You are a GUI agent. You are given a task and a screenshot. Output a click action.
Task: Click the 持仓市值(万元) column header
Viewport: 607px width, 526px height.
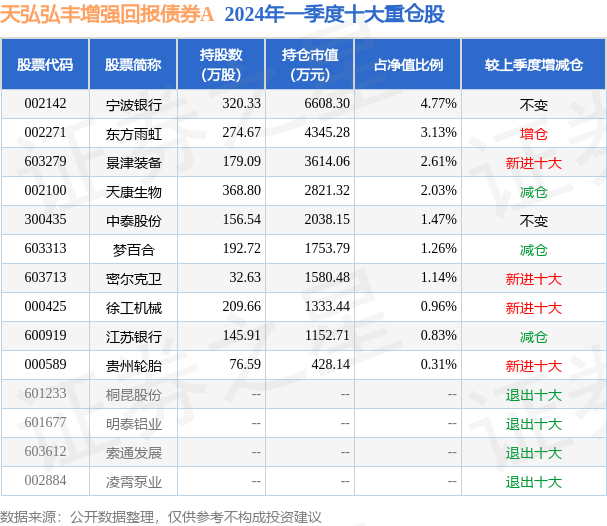pos(310,65)
